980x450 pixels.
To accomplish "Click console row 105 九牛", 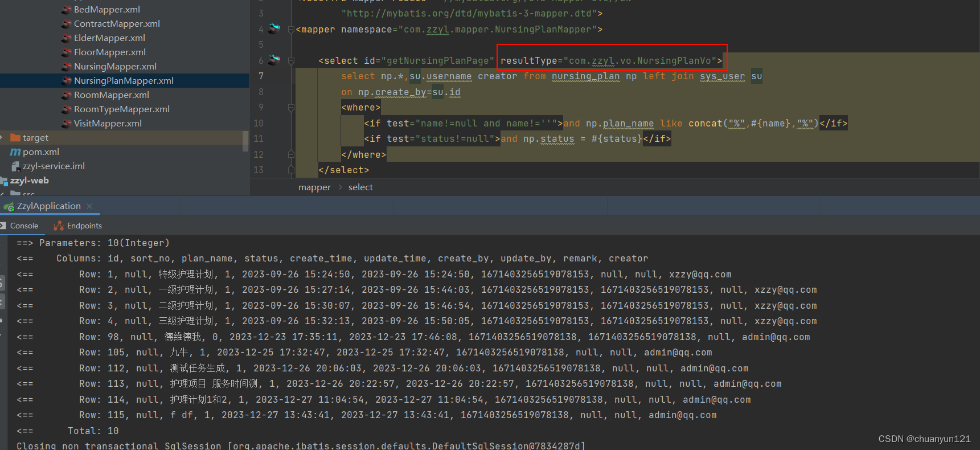I will click(364, 353).
